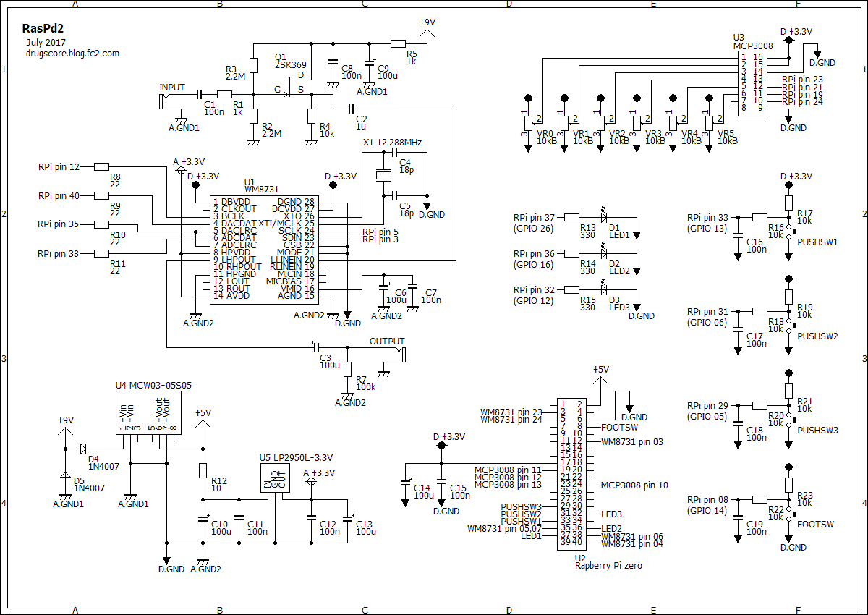Click the '(GPIO 16)' label

point(533,265)
